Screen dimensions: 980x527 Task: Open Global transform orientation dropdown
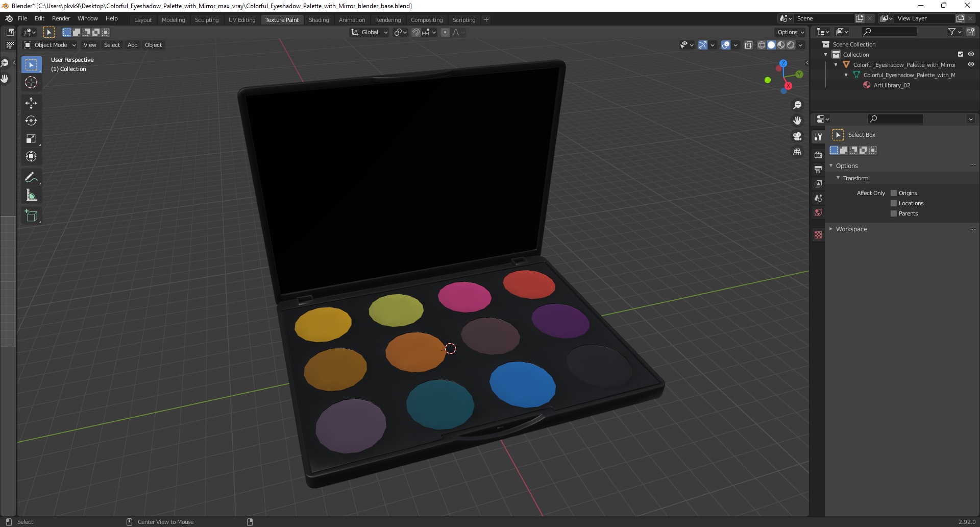click(370, 32)
